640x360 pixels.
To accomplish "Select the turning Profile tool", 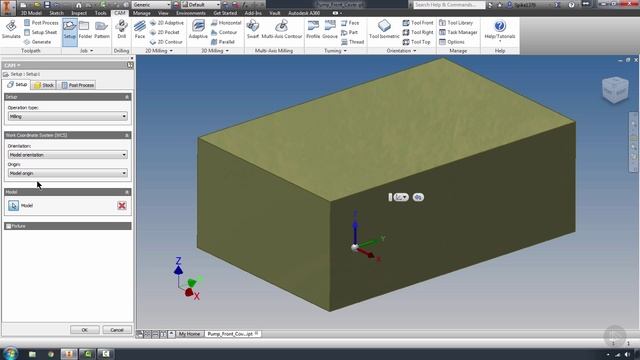I will click(313, 29).
